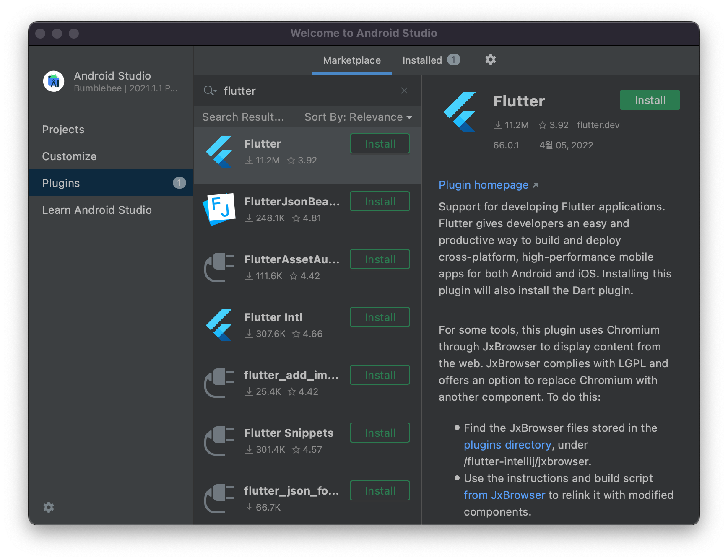The image size is (728, 560).
Task: Install flutter_json_fo plugin
Action: point(380,491)
